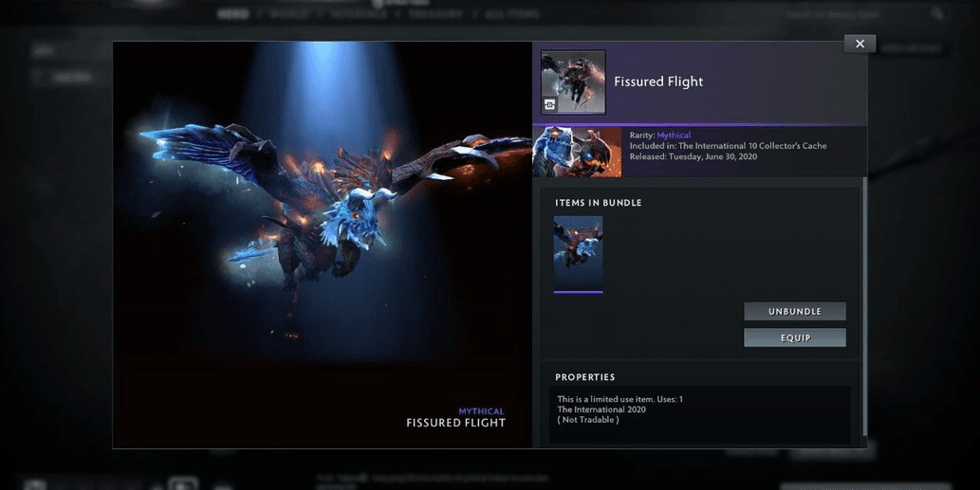980x490 pixels.
Task: Select 'Included in: The International 10 Collector's Cache'
Action: point(728,145)
